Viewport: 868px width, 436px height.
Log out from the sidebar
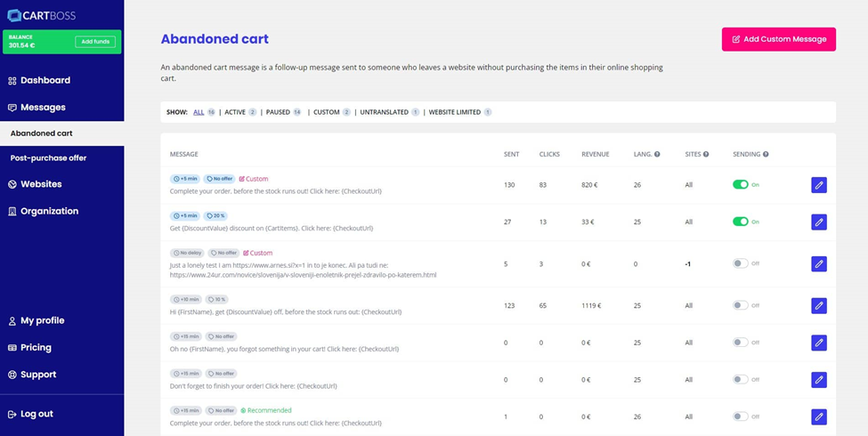click(37, 414)
